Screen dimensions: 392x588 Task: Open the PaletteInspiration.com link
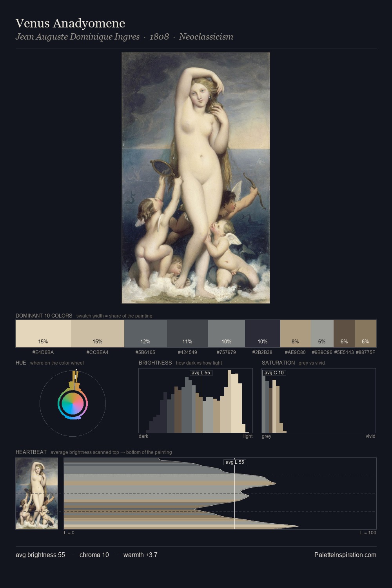click(x=345, y=555)
